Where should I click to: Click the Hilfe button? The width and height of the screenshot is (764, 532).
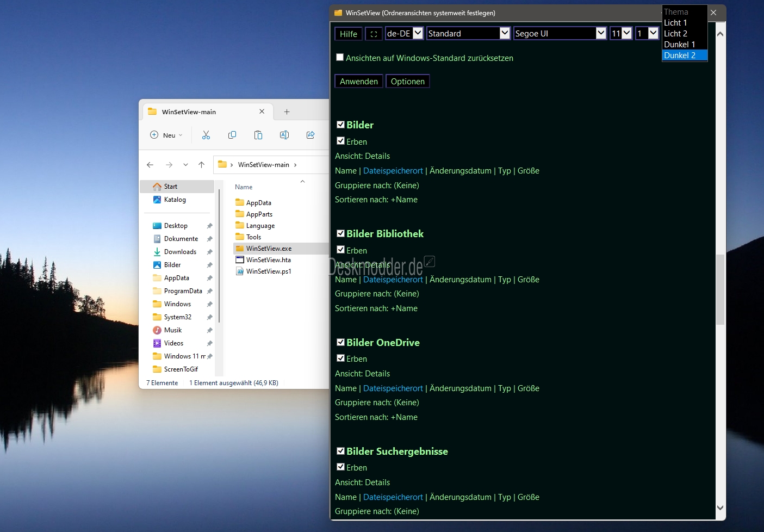click(x=349, y=34)
